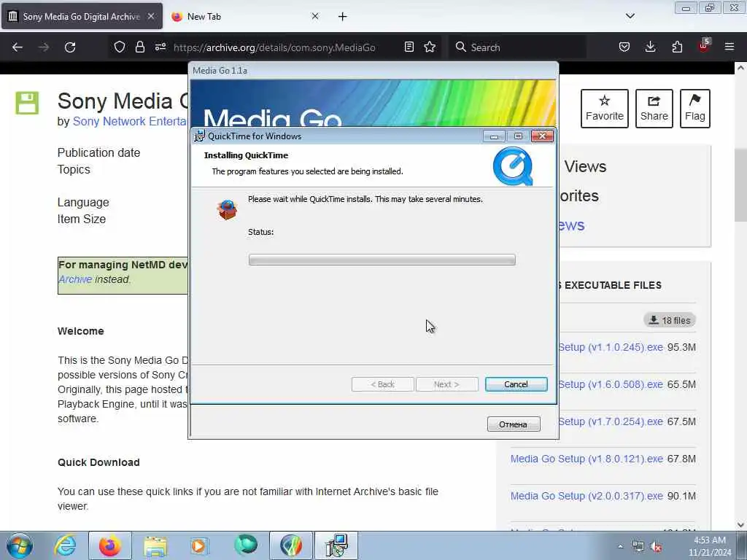Open the Windows Start menu

pyautogui.click(x=20, y=545)
